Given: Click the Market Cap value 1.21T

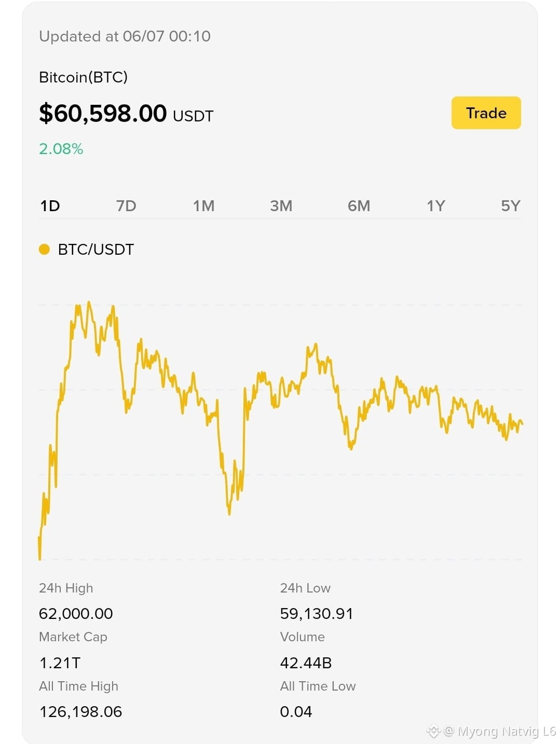Looking at the screenshot, I should point(60,663).
